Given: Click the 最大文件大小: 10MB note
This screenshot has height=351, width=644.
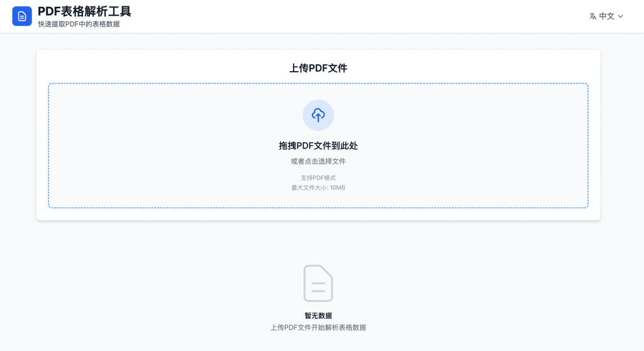Looking at the screenshot, I should [318, 188].
